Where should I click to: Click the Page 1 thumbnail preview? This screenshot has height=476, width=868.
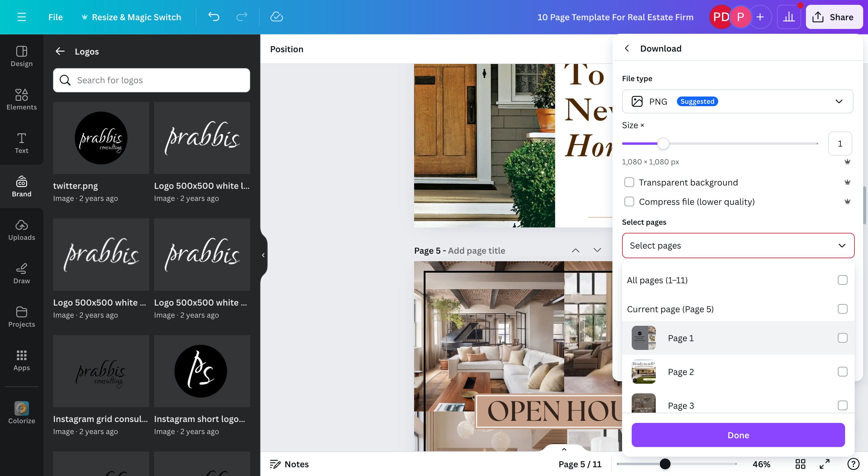pos(643,338)
